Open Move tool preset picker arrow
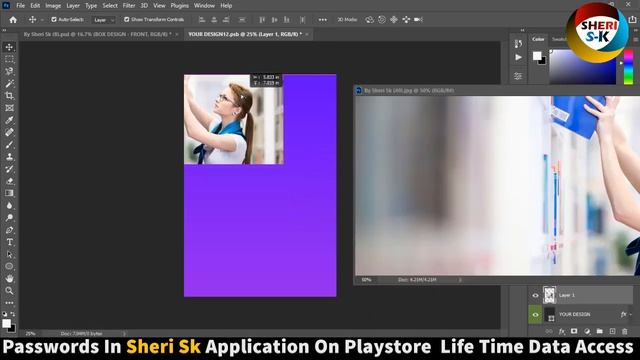 (42, 20)
